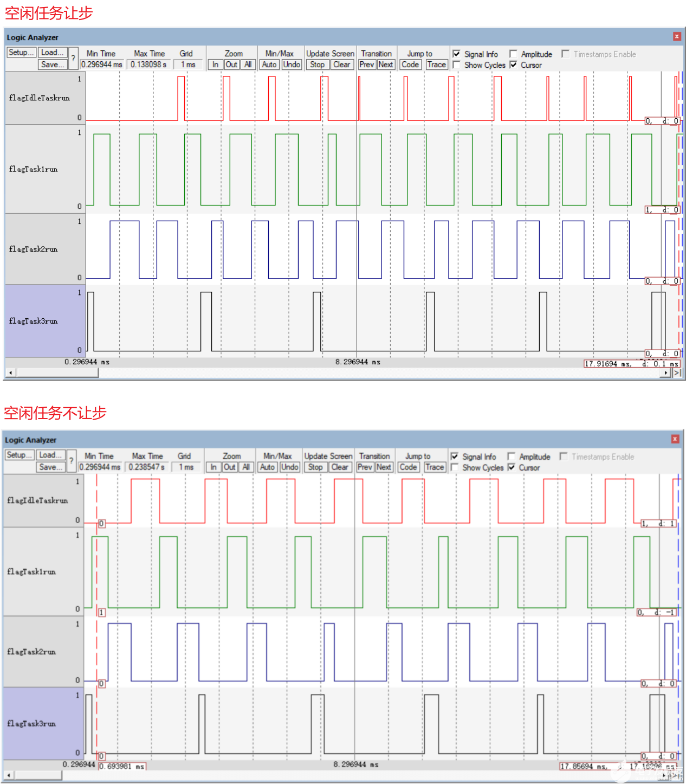
Task: Zoom All in the 空闲任务不让步 analyzer
Action: 246,467
